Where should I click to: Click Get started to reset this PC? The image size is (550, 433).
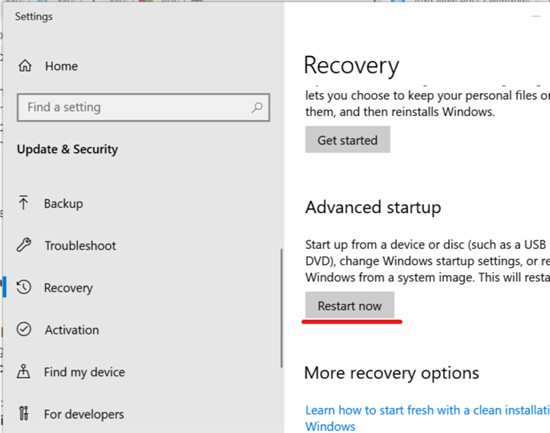tap(348, 140)
